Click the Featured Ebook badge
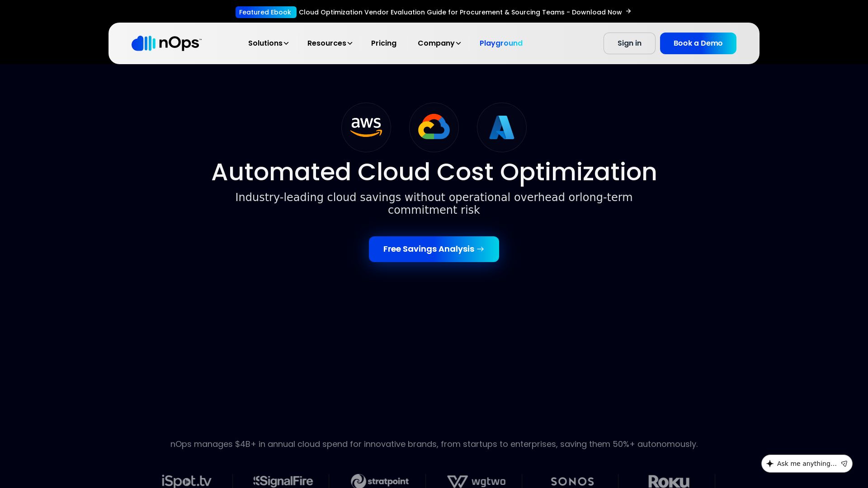The height and width of the screenshot is (488, 868). click(x=266, y=12)
